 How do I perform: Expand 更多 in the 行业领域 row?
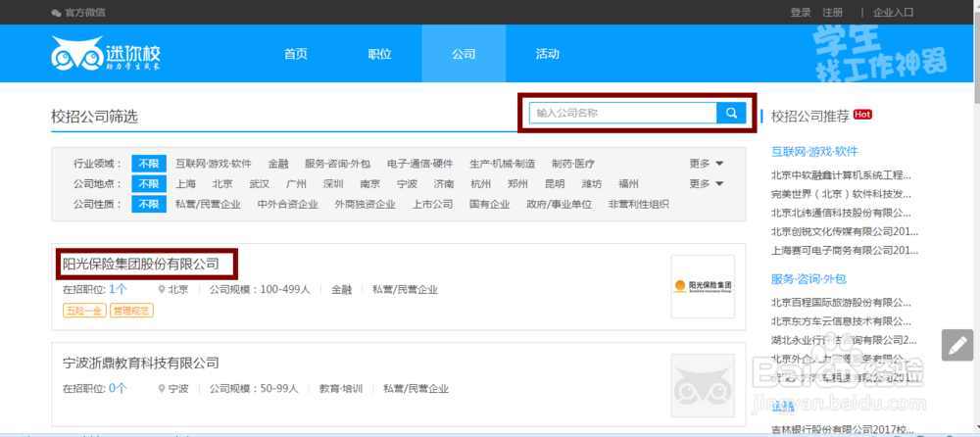[707, 164]
